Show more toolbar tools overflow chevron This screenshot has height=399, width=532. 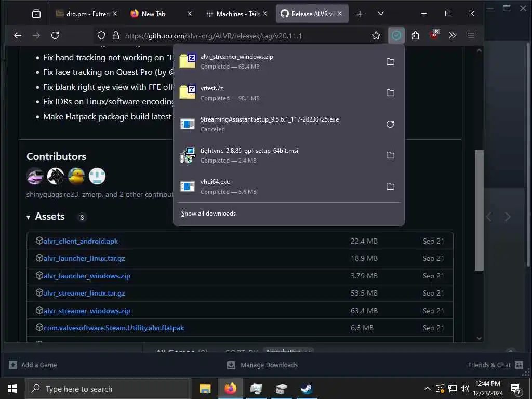(x=453, y=35)
